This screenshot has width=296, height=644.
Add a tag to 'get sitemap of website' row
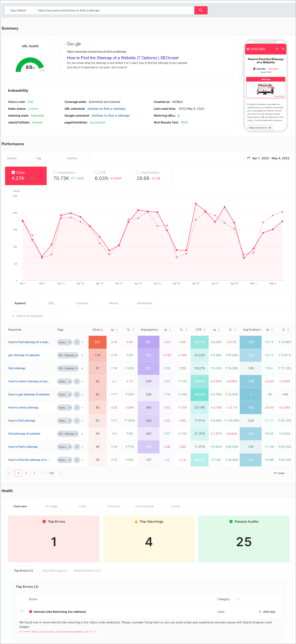(x=82, y=355)
